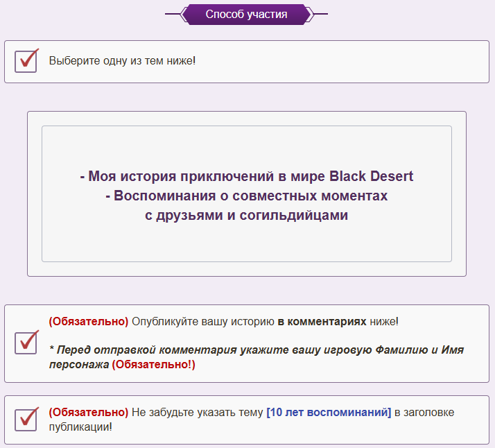Viewport: 495px width, 448px height.
Task: Click the line 'с друзьями и согильдийцами'
Action: (247, 215)
